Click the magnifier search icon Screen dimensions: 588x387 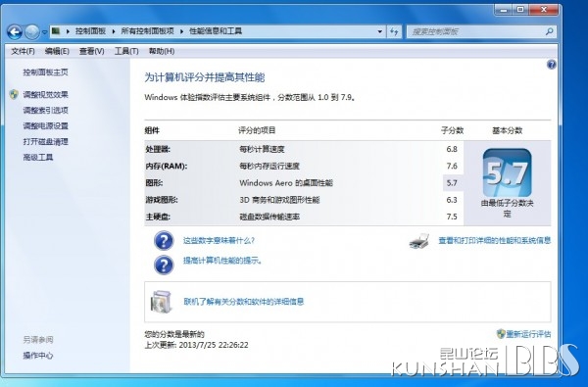[550, 31]
